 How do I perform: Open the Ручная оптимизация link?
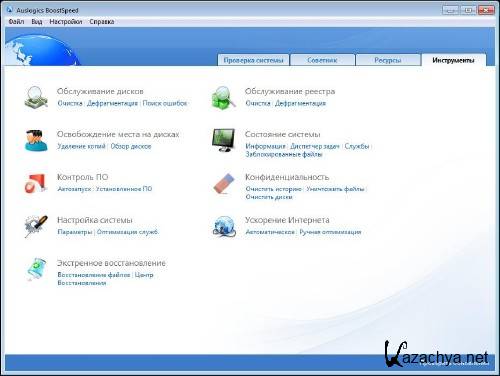tap(330, 232)
